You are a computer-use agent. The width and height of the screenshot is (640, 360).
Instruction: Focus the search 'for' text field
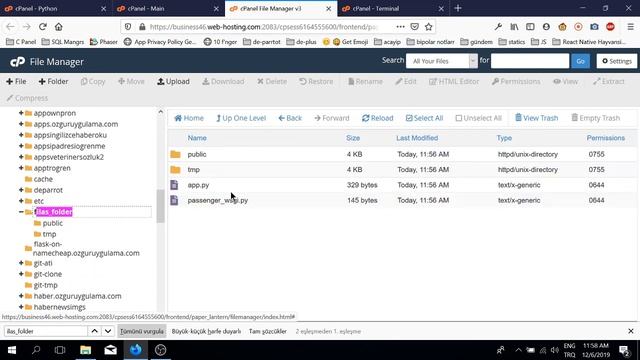click(x=530, y=61)
